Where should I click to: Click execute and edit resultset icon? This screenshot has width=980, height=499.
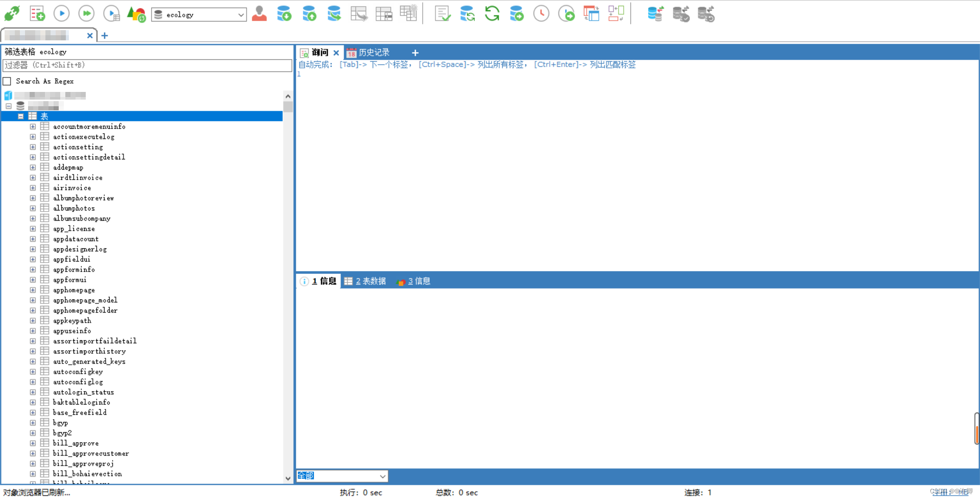pyautogui.click(x=111, y=14)
